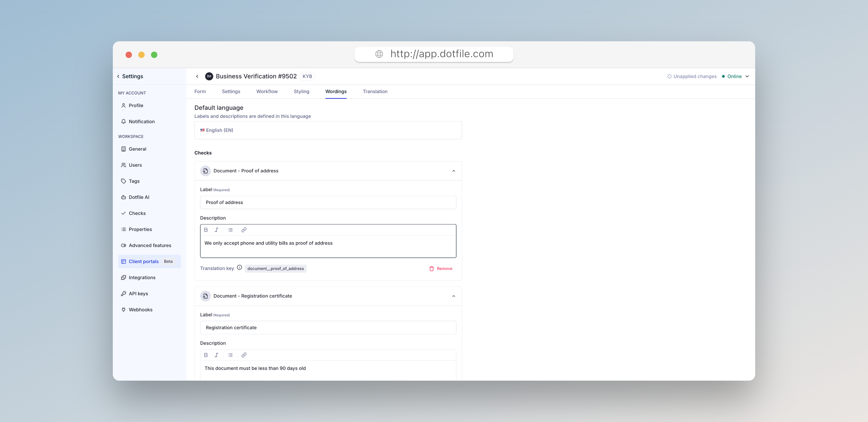
Task: Toggle bold in Proof of address description
Action: tap(206, 230)
